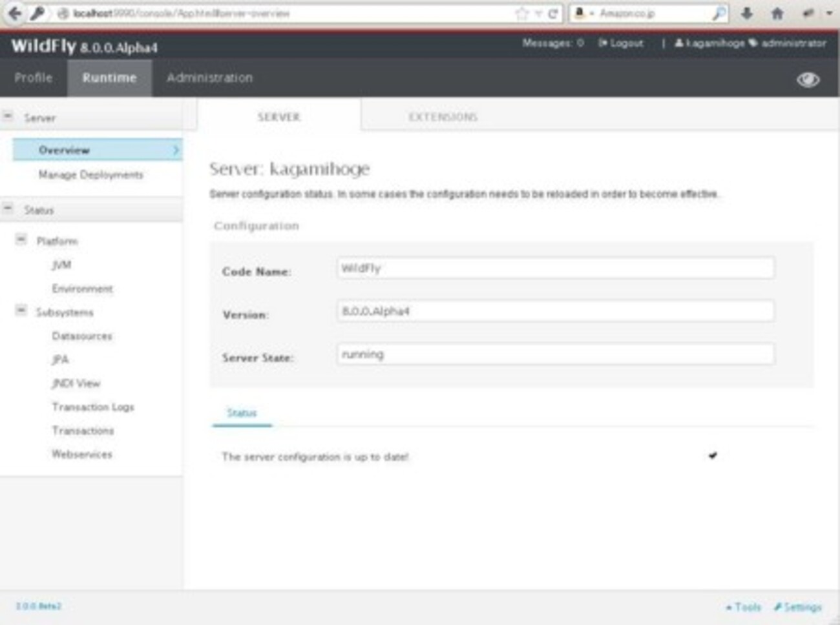Viewport: 840px width, 625px height.
Task: Select Overview in the sidebar
Action: click(x=98, y=150)
